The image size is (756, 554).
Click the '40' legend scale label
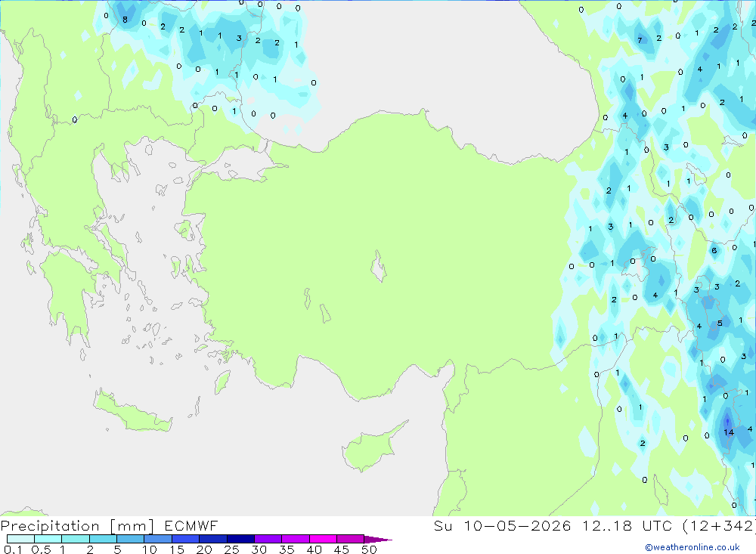314,549
